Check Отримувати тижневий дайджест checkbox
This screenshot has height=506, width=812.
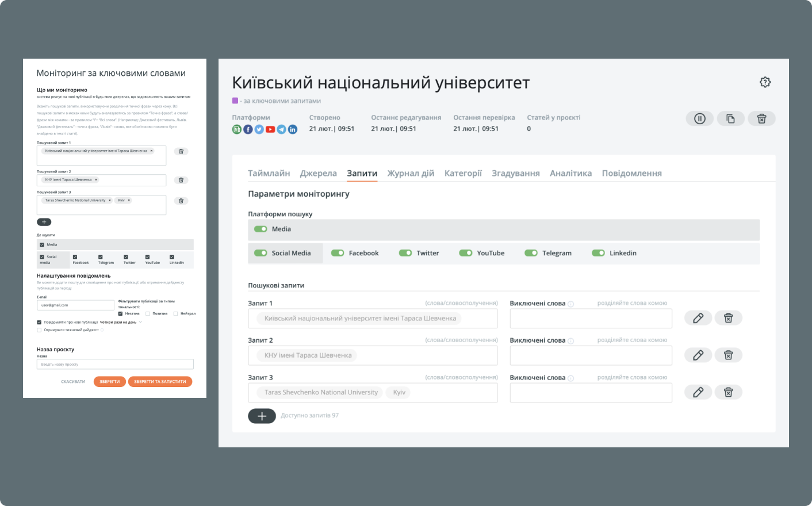(x=39, y=330)
